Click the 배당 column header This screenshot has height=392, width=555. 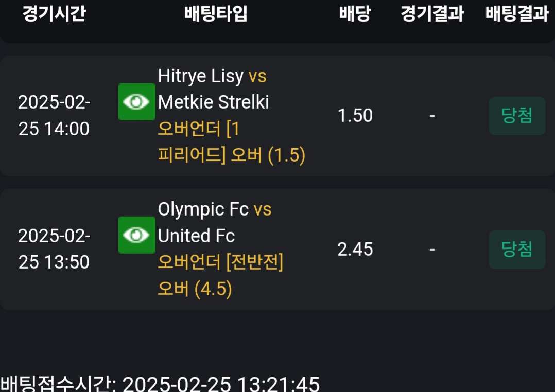pos(355,14)
